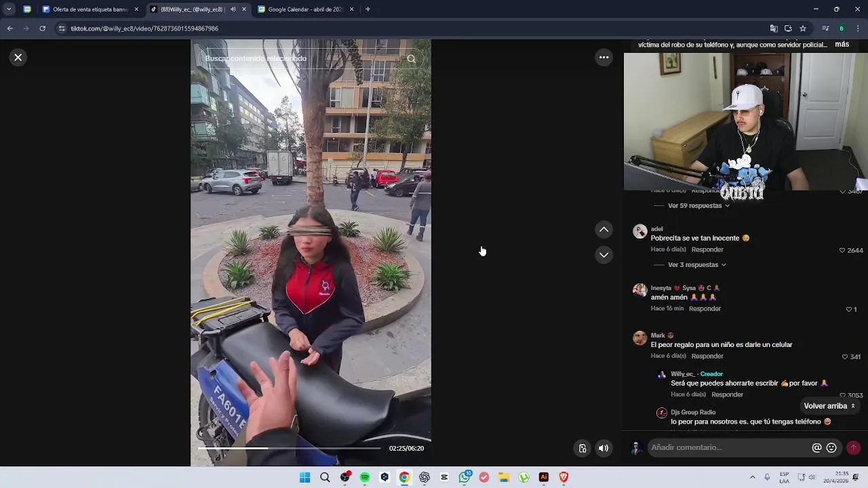Open ChatGPT app from the taskbar

coord(425,477)
